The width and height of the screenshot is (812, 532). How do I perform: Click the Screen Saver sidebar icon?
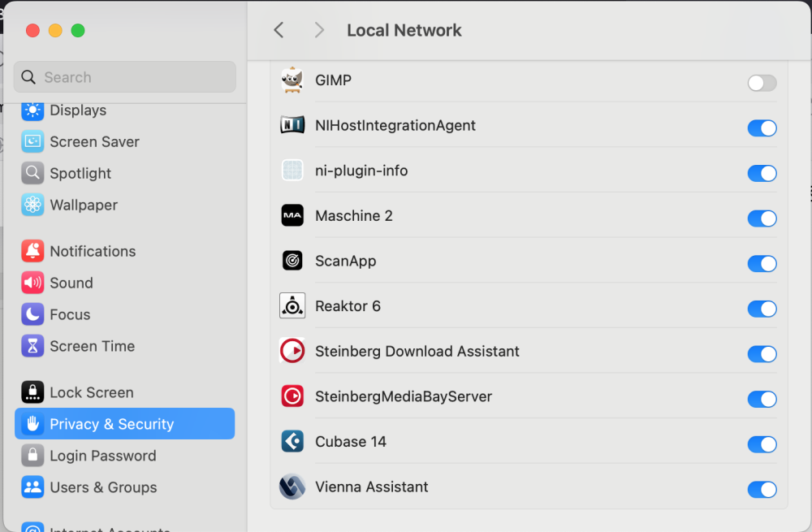point(32,141)
